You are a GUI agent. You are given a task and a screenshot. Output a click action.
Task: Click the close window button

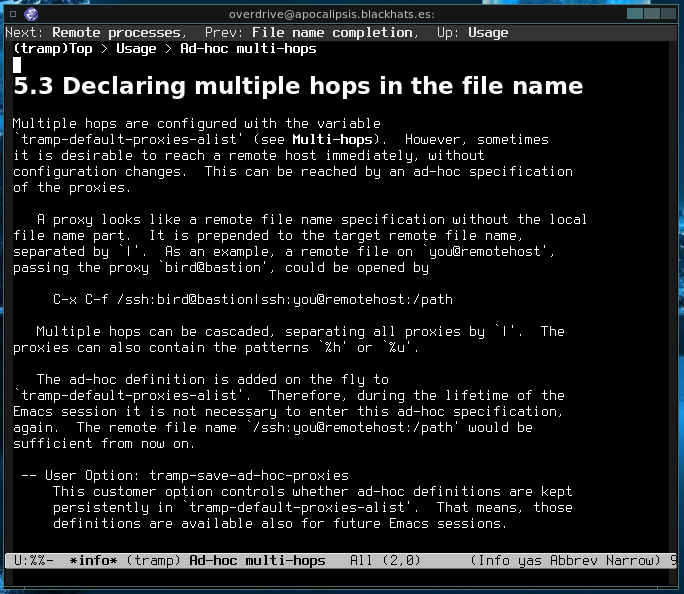(668, 14)
